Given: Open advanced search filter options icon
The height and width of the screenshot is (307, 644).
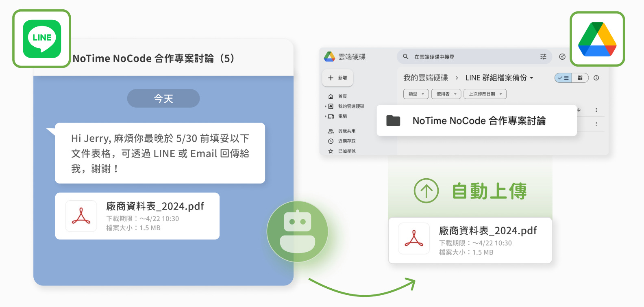Looking at the screenshot, I should [x=543, y=57].
